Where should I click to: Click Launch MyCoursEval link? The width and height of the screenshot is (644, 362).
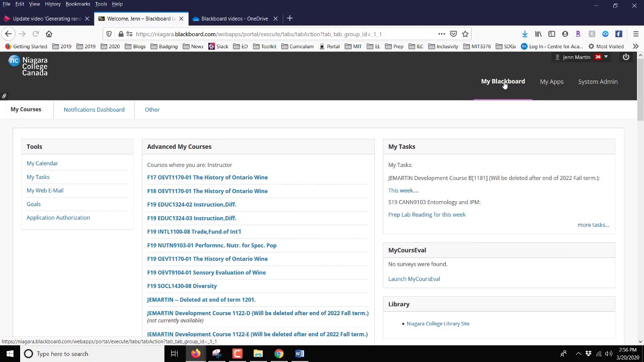click(414, 279)
